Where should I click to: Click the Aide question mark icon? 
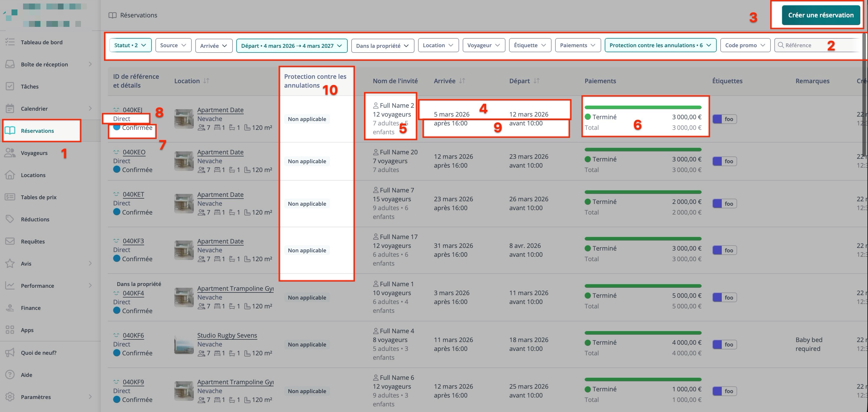[x=10, y=375]
